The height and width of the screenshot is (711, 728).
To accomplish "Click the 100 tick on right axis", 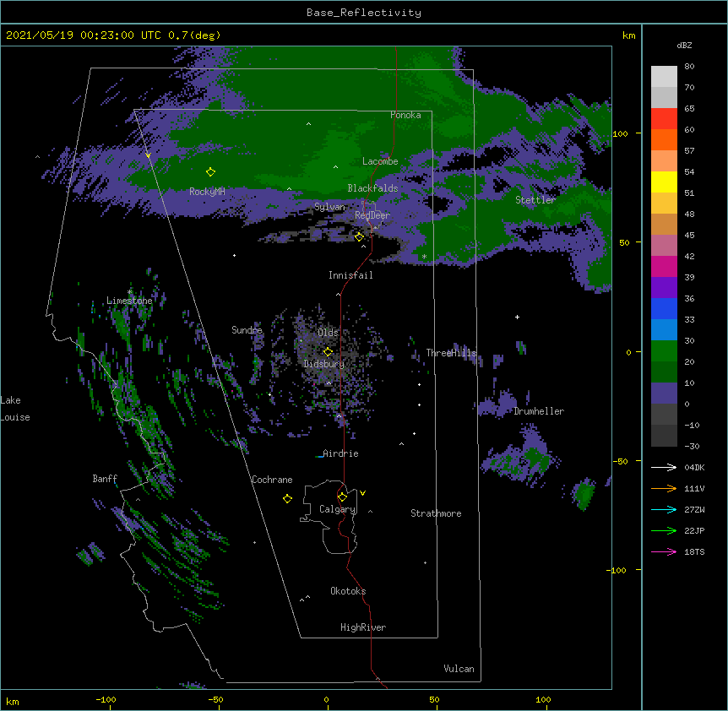I will tap(620, 134).
